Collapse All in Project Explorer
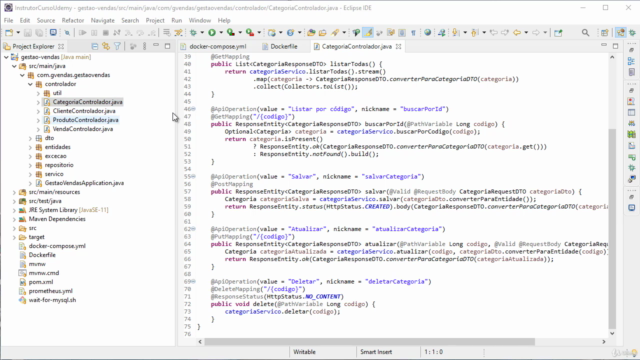 click(x=95, y=46)
